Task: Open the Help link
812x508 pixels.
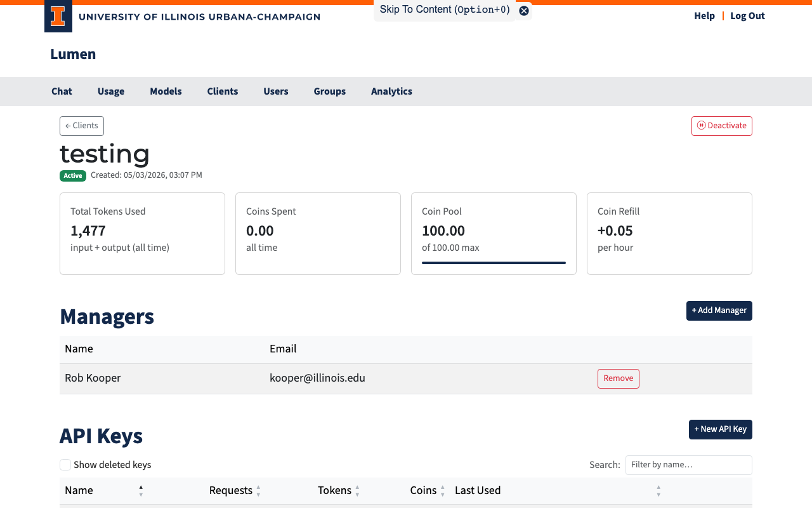Action: coord(704,16)
